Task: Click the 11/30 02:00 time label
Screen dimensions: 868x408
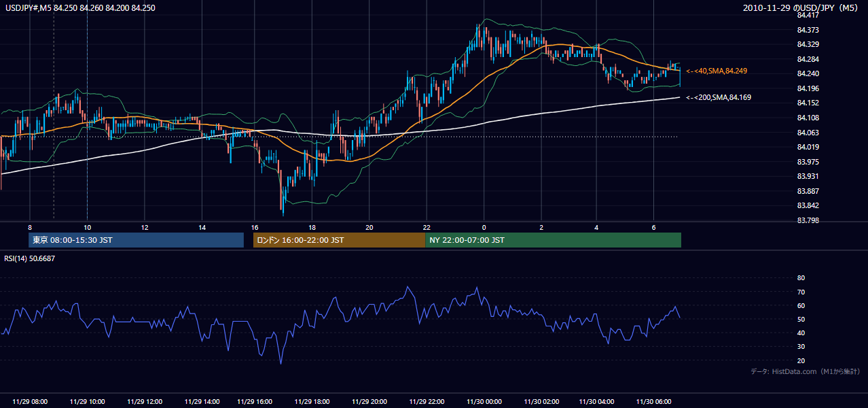Action: (x=541, y=402)
